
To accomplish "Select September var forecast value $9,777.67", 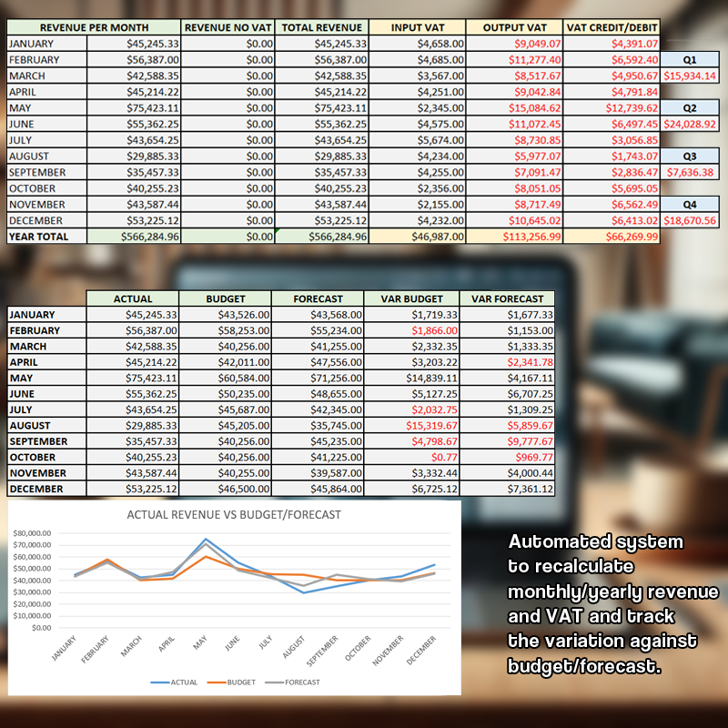I will coord(507,441).
